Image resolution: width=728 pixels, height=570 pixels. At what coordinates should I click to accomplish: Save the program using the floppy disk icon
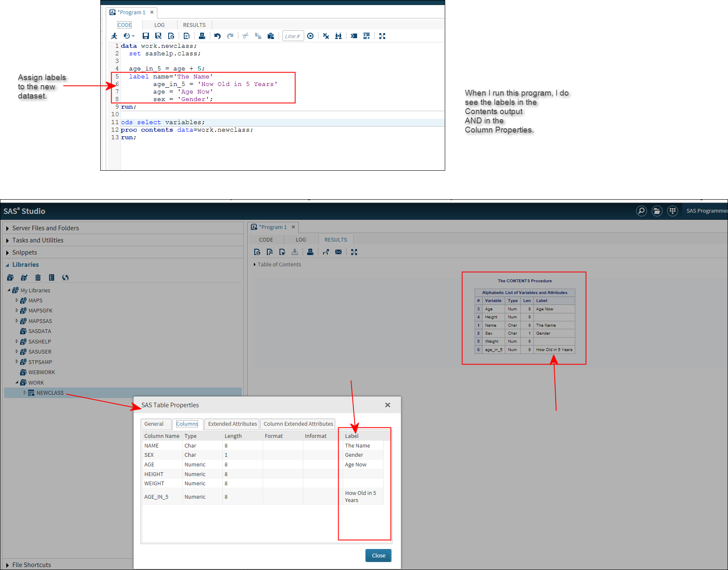pos(146,36)
